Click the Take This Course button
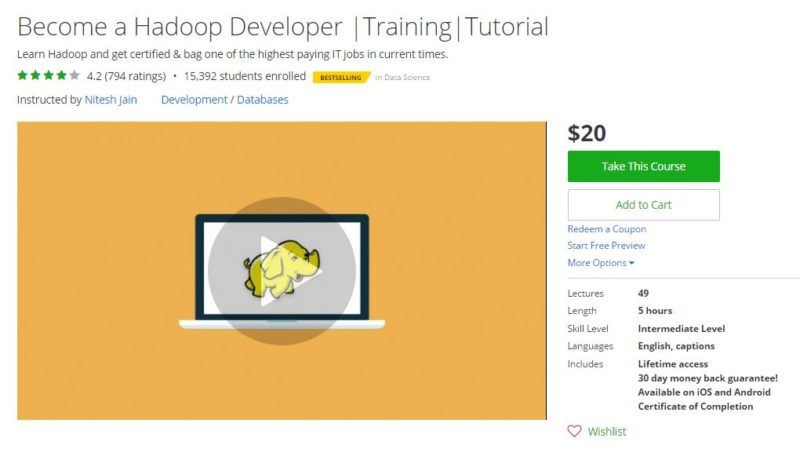This screenshot has width=800, height=456. 643,166
